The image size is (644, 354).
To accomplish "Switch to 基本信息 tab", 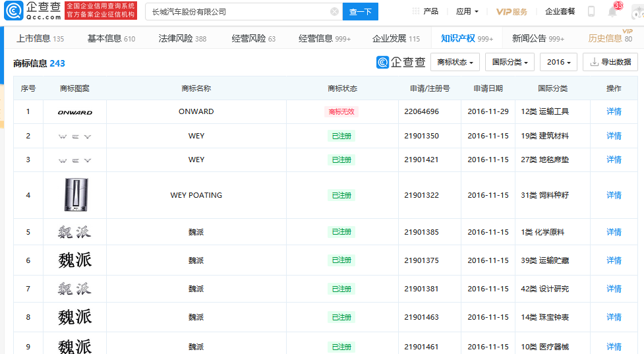I will tap(111, 38).
